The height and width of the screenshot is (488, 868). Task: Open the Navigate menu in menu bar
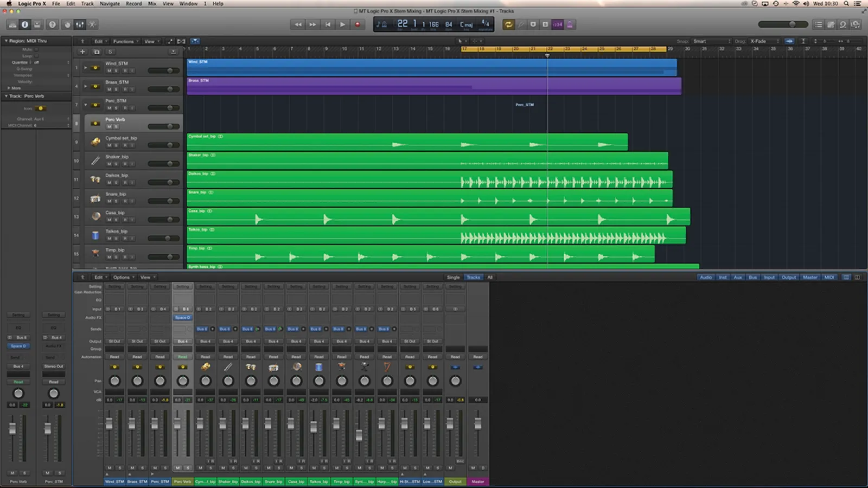pos(110,3)
